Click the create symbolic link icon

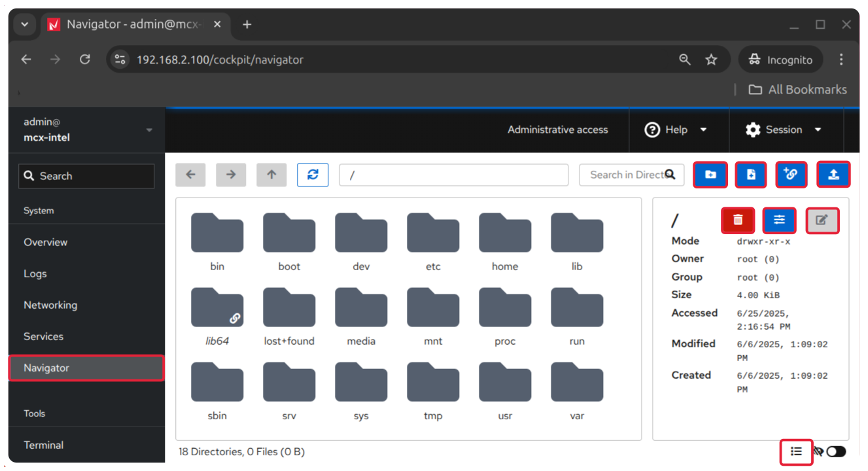pos(791,175)
